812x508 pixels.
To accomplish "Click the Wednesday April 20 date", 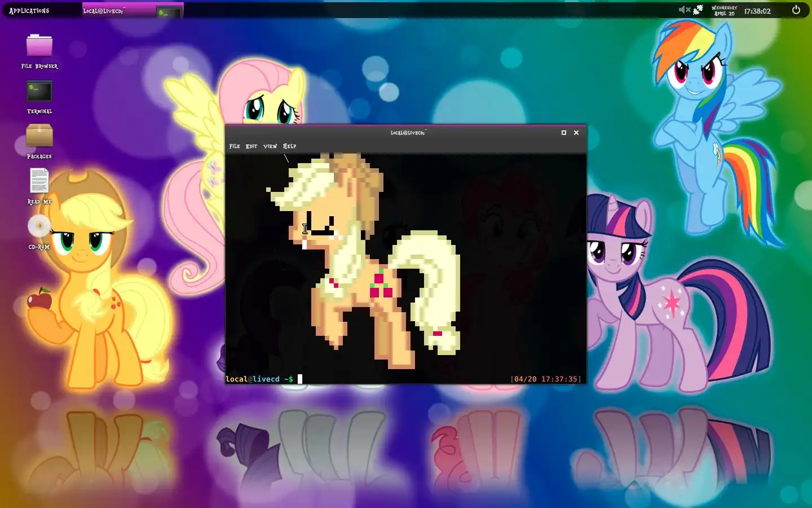I will [725, 11].
